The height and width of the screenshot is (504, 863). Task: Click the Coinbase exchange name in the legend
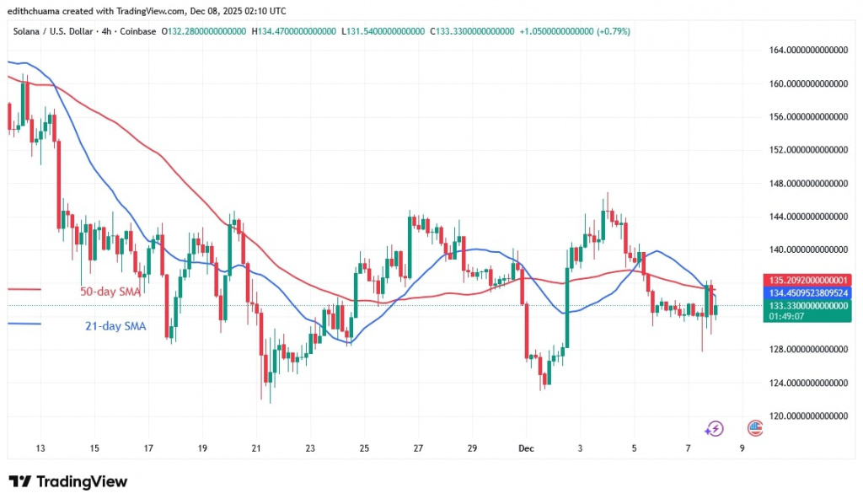(140, 31)
